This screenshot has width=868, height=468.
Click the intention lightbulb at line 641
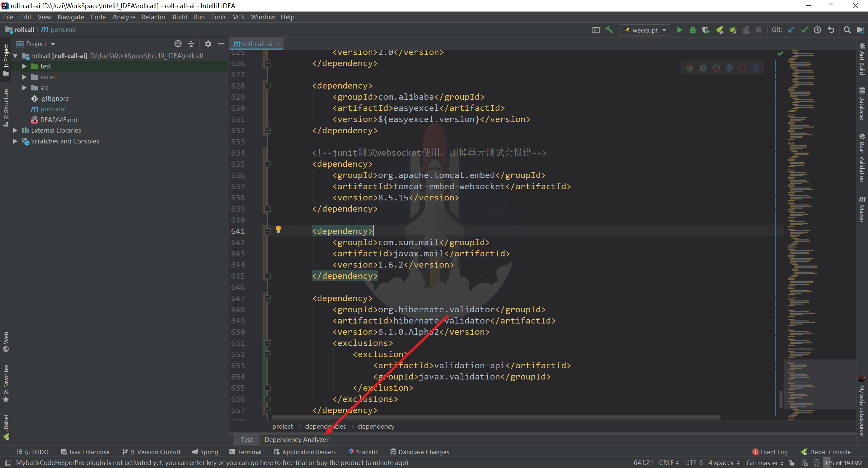click(278, 229)
